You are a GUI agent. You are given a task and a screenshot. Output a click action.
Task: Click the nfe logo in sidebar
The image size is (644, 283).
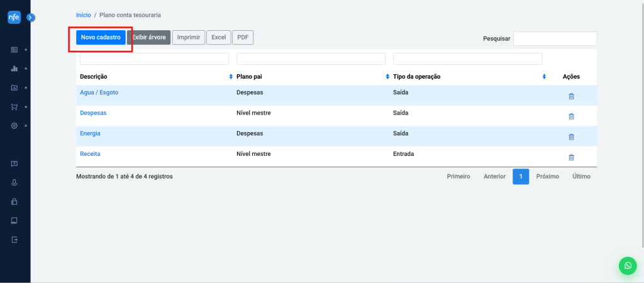point(14,18)
